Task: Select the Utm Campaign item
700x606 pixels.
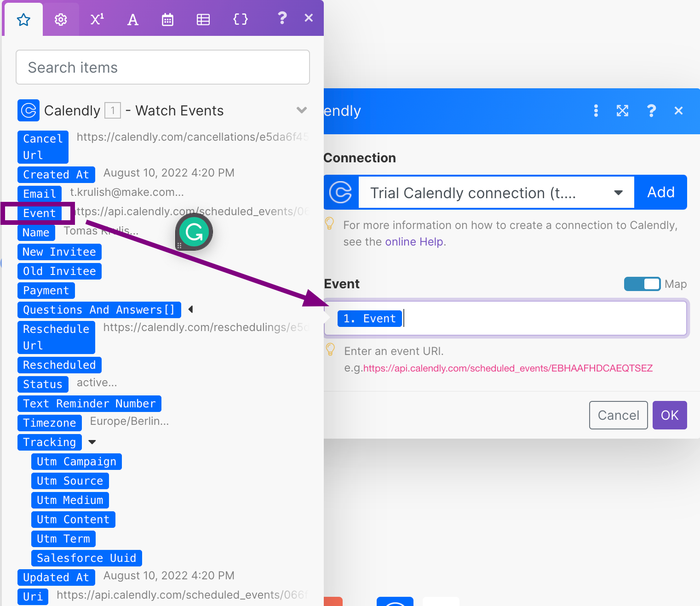Action: [x=76, y=462]
